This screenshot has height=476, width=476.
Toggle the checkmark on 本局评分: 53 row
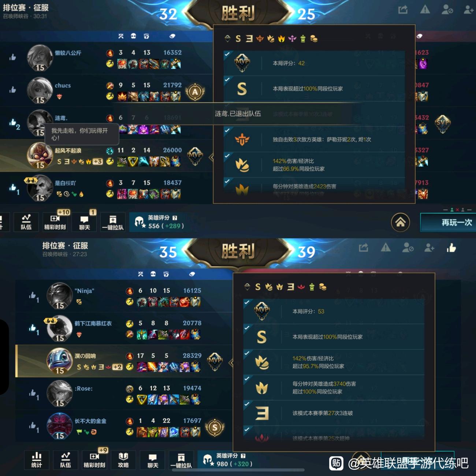247,302
